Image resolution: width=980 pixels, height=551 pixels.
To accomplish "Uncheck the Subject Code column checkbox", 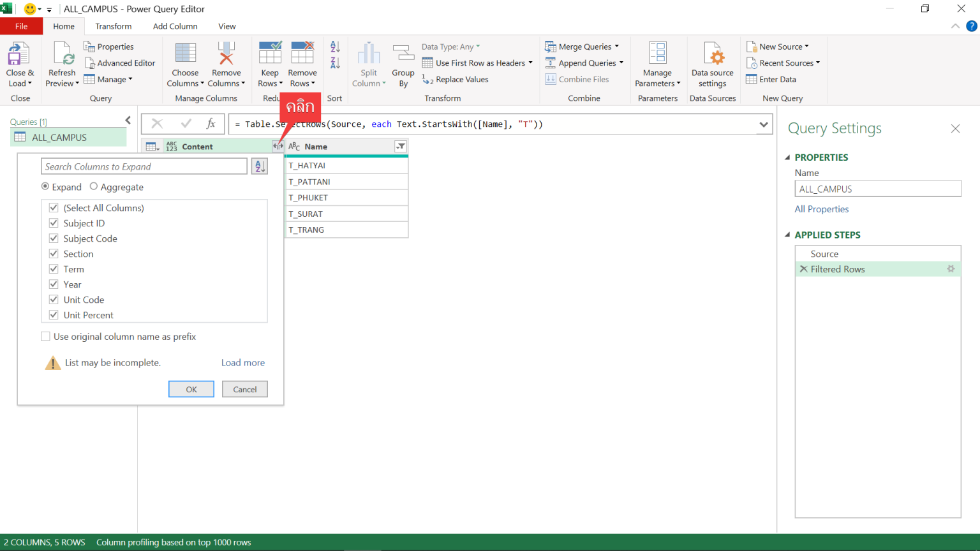I will point(54,238).
